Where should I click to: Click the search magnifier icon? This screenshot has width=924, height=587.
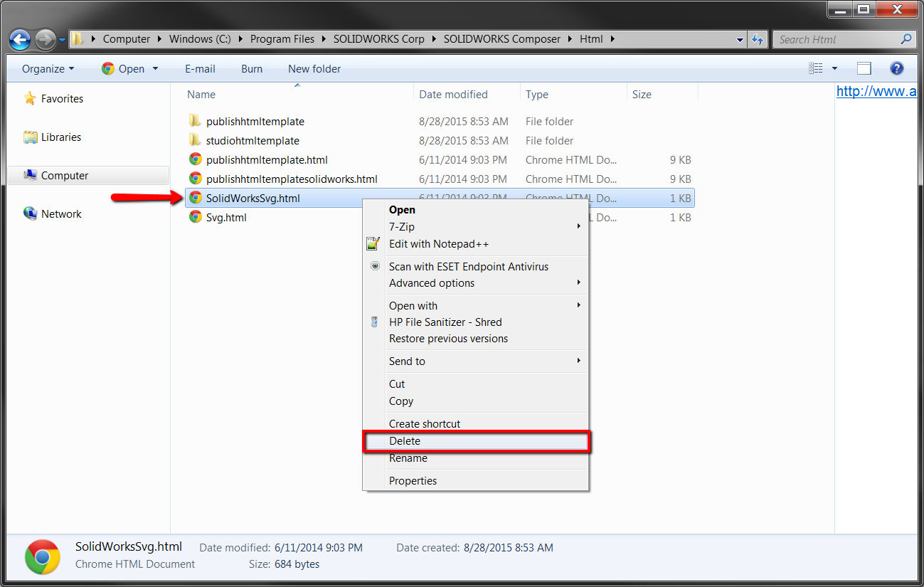pyautogui.click(x=906, y=40)
